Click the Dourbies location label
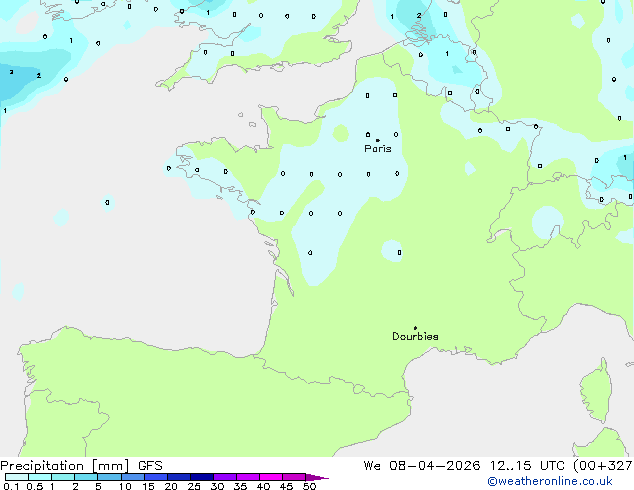 [415, 336]
